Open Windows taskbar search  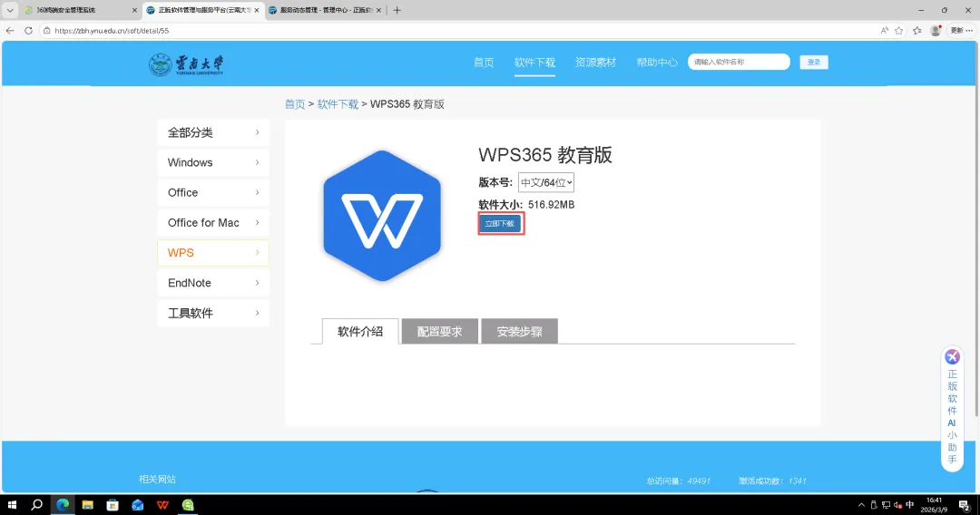[37, 505]
